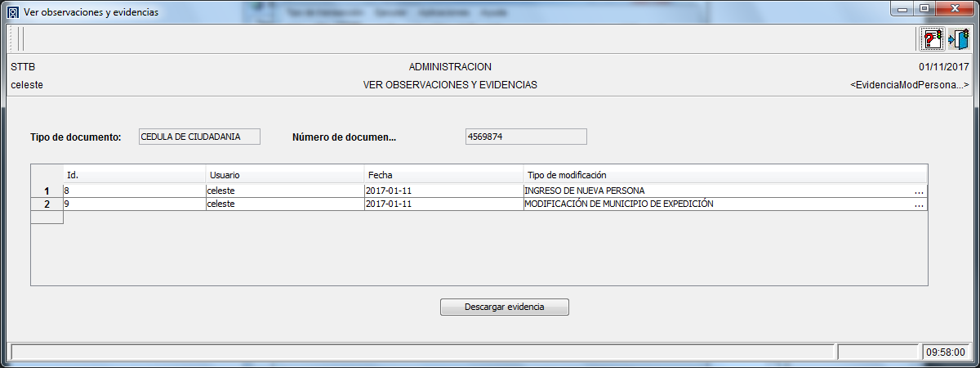This screenshot has height=368, width=980.
Task: Expand the ellipsis on INGRESO DE NUEVA PERSONA row
Action: tap(919, 191)
